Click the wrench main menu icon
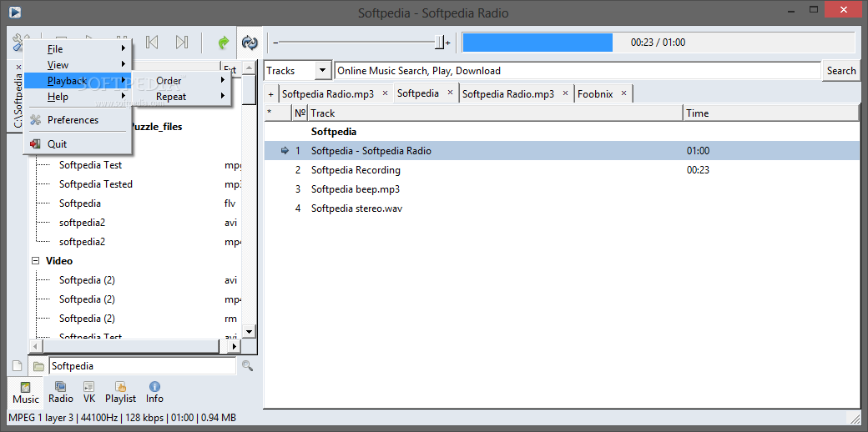This screenshot has height=432, width=868. coord(18,42)
